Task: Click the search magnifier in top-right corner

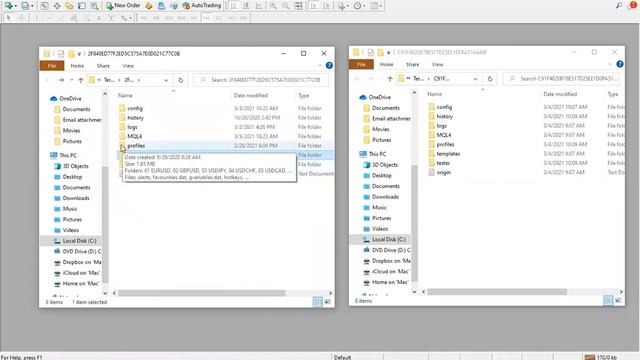Action: pyautogui.click(x=619, y=5)
